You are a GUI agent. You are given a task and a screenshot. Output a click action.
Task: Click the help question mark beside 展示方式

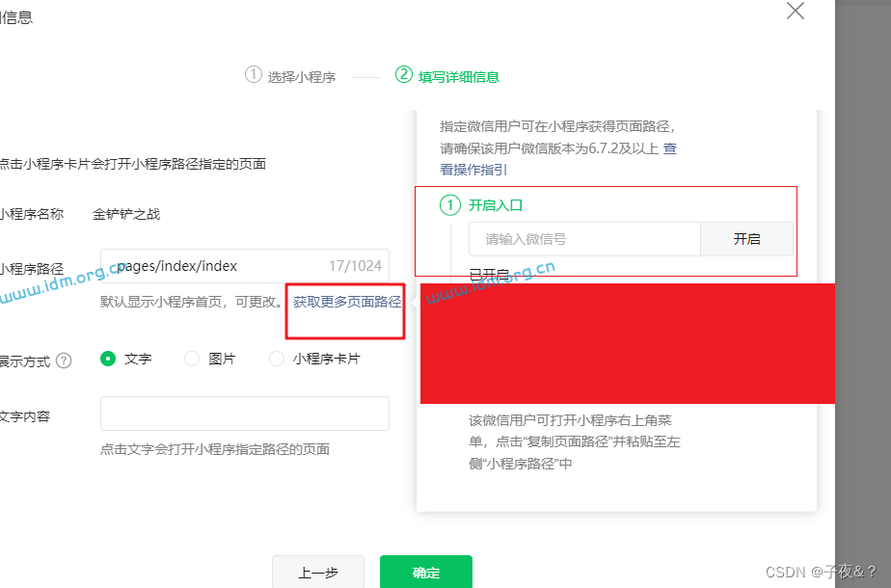click(x=65, y=361)
